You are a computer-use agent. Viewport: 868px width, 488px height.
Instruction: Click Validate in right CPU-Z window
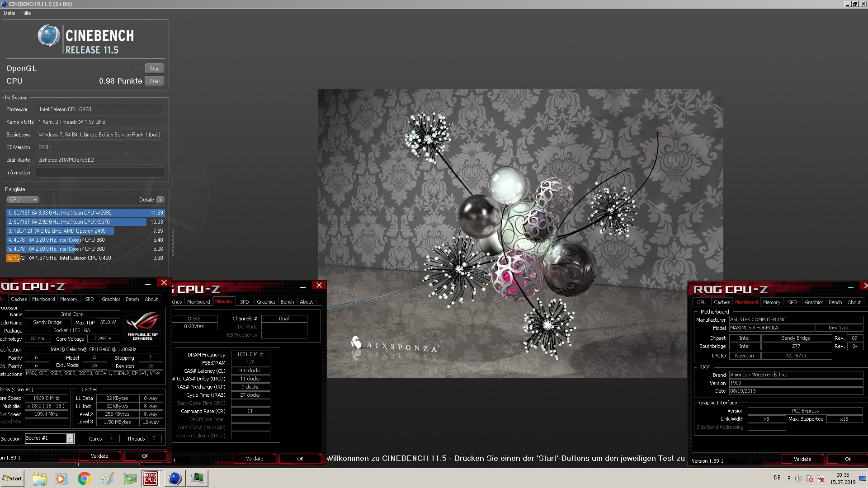[x=802, y=460]
